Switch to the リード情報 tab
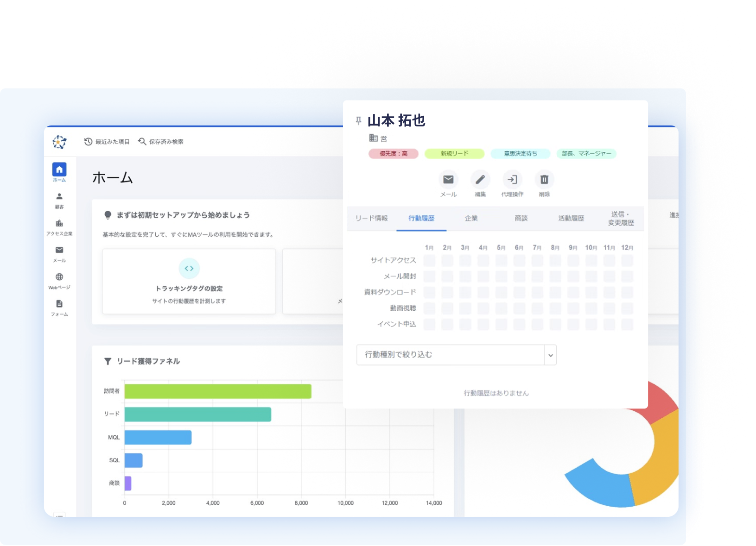The width and height of the screenshot is (756, 546). (x=372, y=218)
